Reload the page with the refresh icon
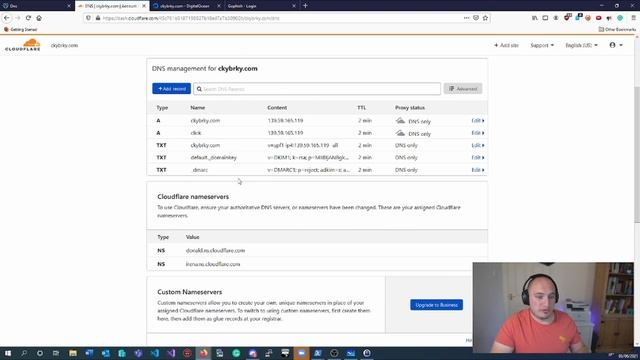 click(28, 18)
